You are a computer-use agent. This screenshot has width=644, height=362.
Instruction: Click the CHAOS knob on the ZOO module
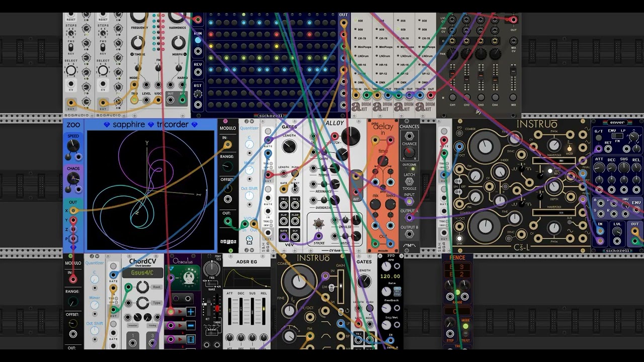click(73, 178)
